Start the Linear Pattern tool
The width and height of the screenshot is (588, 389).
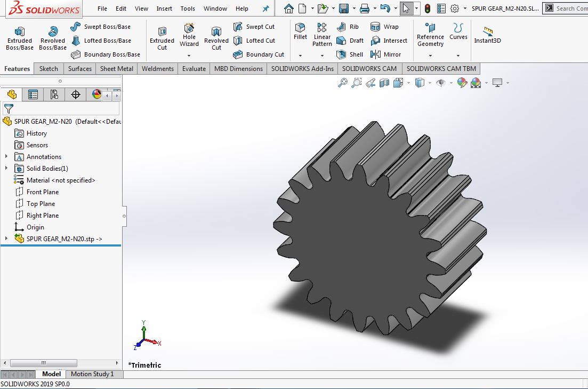[322, 35]
